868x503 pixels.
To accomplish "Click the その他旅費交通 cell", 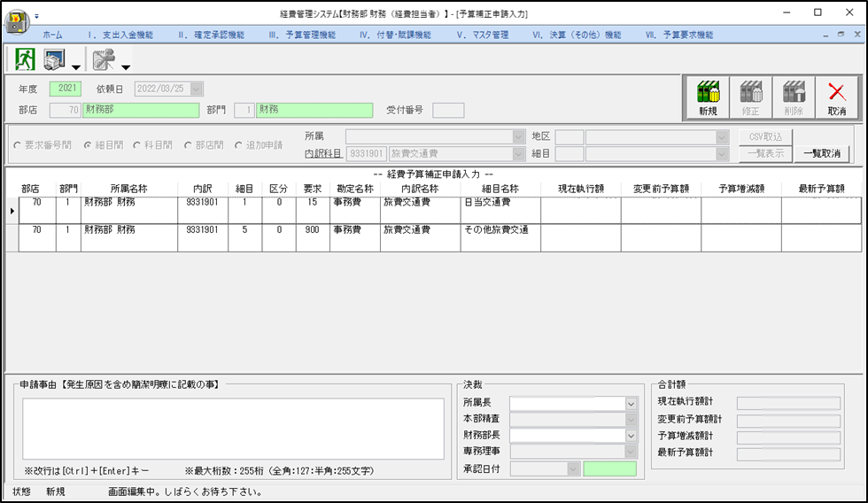I will click(500, 238).
